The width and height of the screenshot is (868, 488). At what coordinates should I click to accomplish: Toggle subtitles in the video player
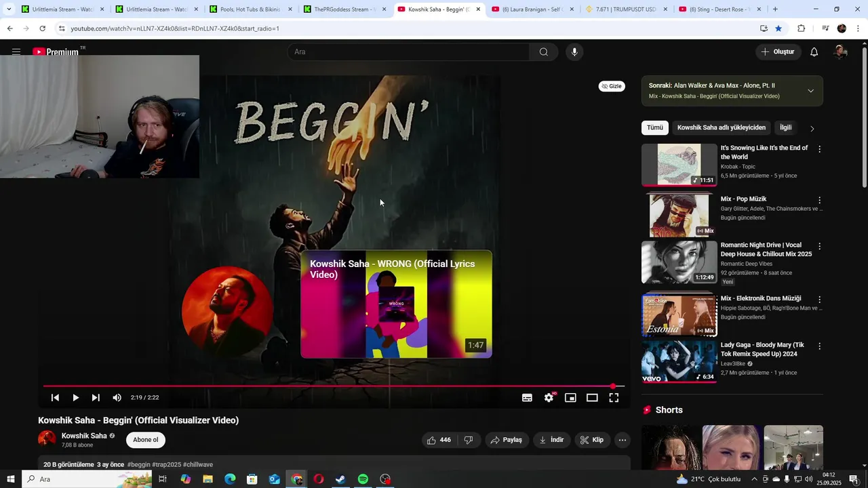tap(527, 398)
